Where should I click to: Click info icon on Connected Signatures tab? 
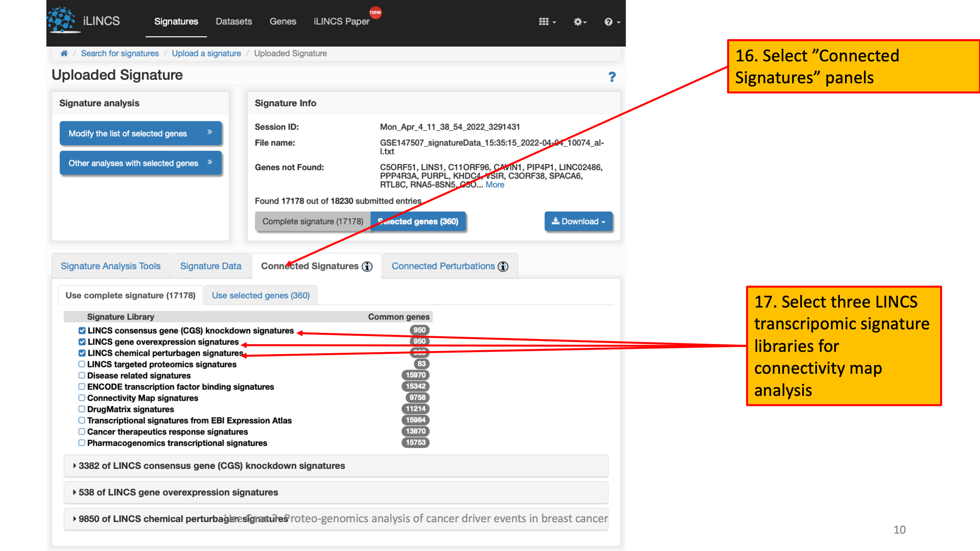[x=367, y=267]
